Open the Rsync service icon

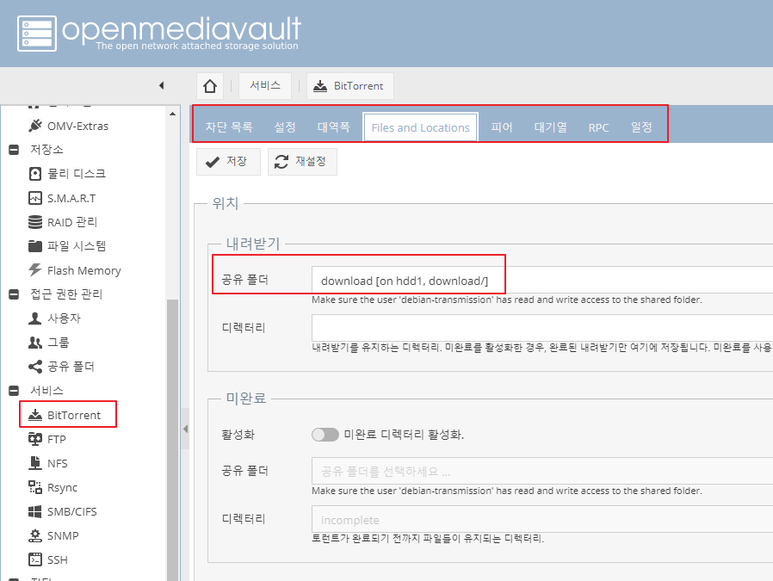pos(35,487)
